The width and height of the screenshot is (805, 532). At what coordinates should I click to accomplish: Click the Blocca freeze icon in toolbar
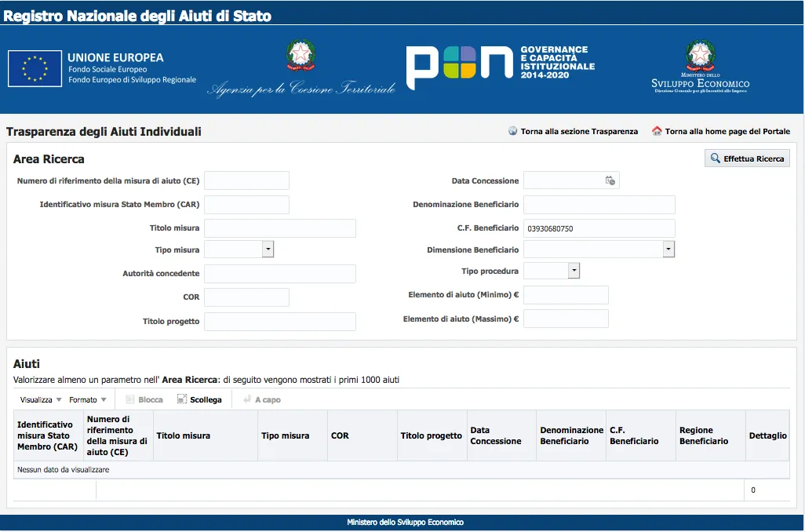tap(130, 399)
